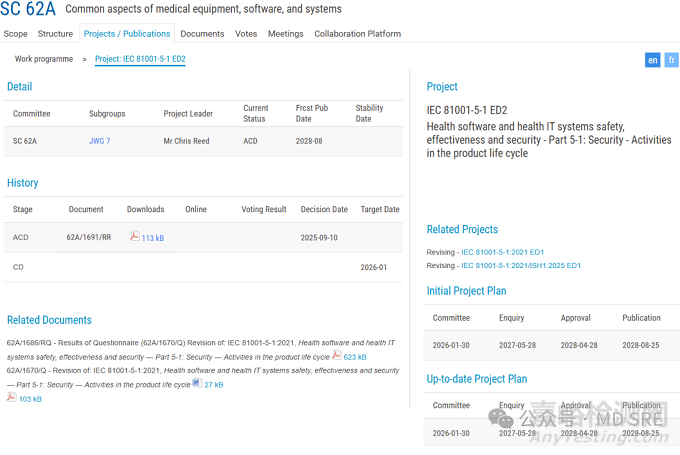Screen dimensions: 680x455
Task: Open the 27 kB Word document icon
Action: [197, 383]
